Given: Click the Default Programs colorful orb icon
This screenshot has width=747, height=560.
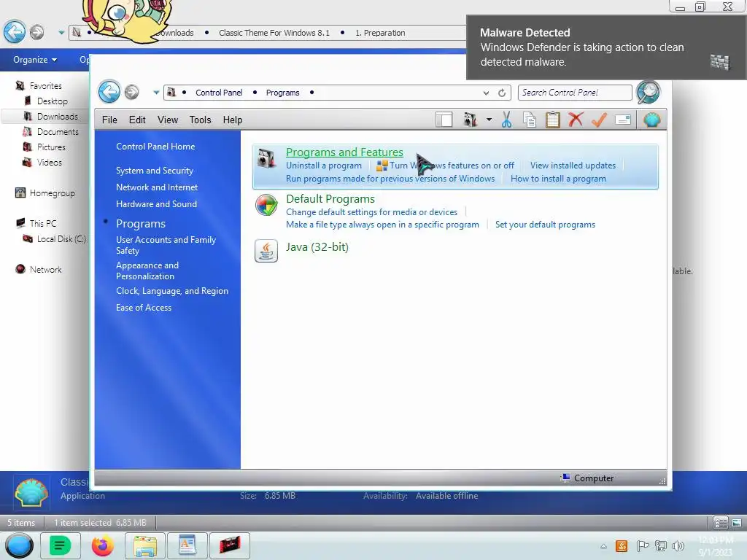Looking at the screenshot, I should (x=266, y=205).
